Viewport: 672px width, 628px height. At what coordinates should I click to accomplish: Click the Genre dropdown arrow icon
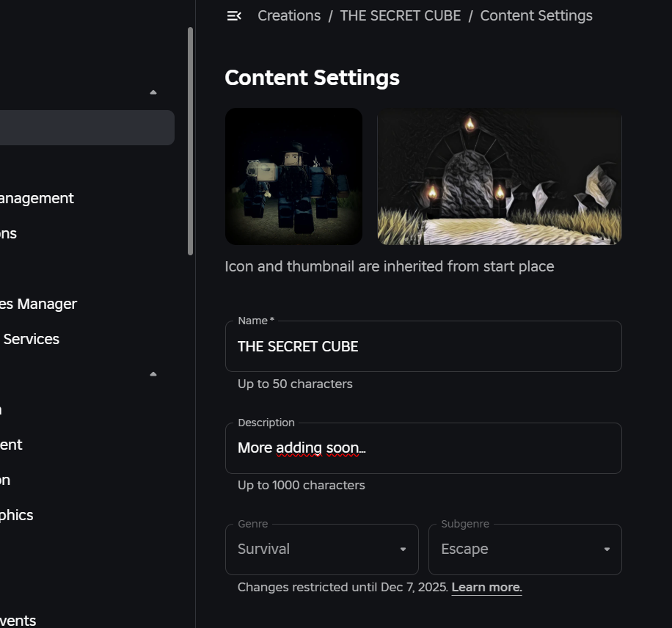[x=403, y=549]
